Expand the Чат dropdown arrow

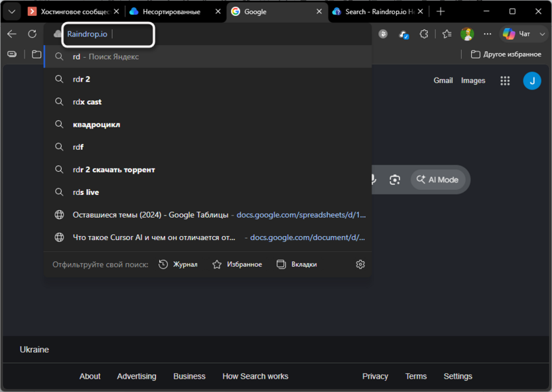[x=542, y=34]
